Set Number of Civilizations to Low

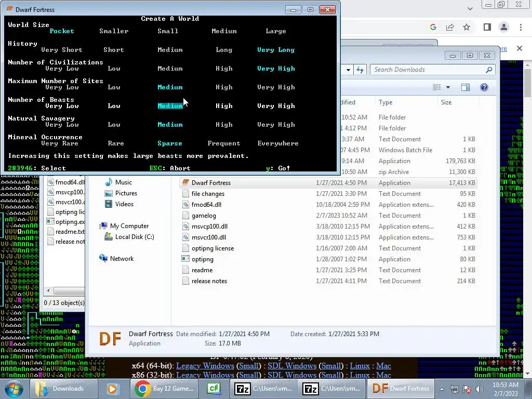(x=114, y=69)
